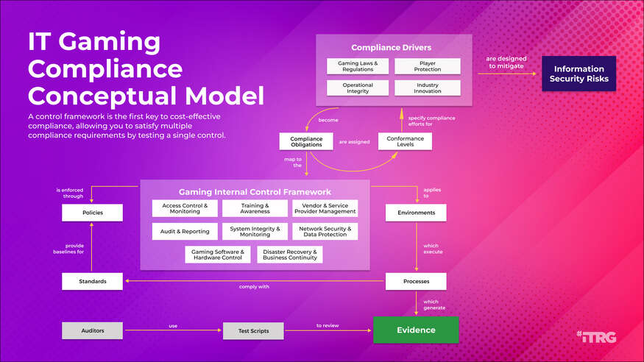Click the Audit & Reporting box
The width and height of the screenshot is (644, 362).
coord(185,232)
